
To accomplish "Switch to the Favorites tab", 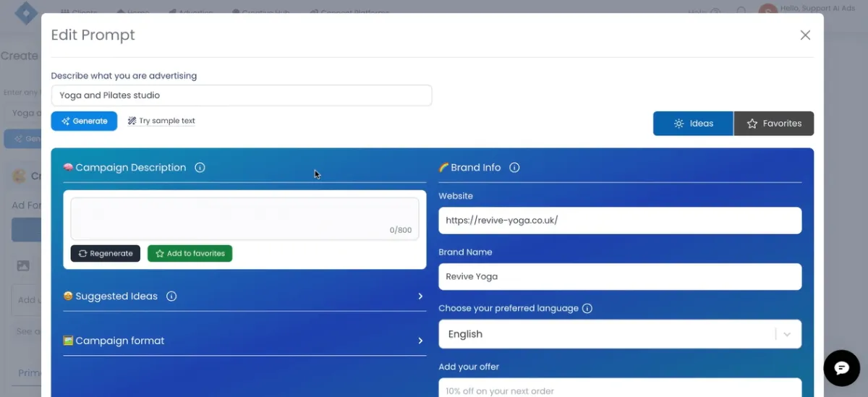I will 774,124.
